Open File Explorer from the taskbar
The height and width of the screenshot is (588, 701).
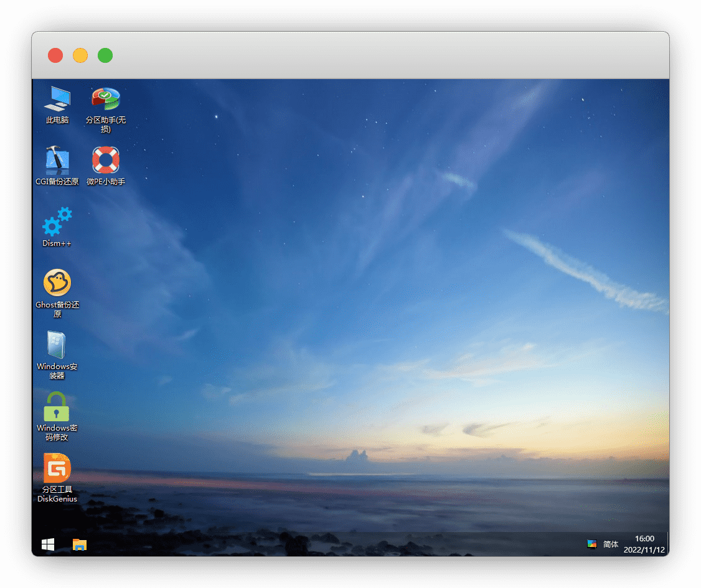coord(80,544)
